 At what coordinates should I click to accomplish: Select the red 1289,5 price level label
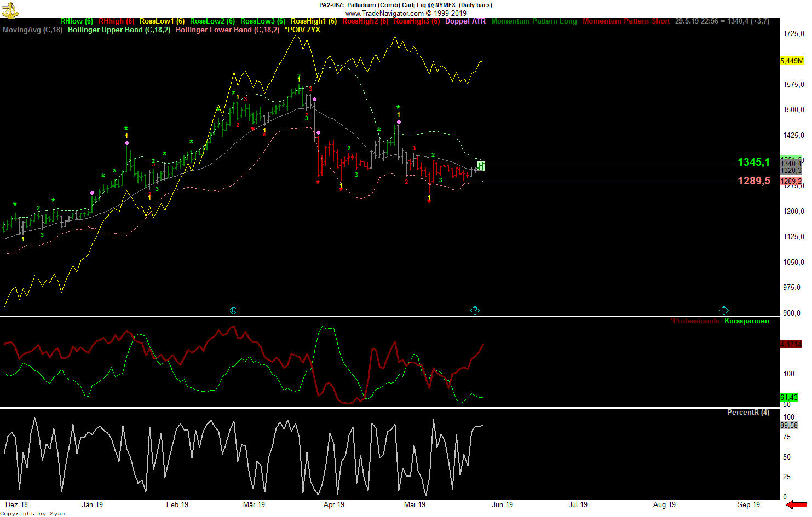point(754,181)
